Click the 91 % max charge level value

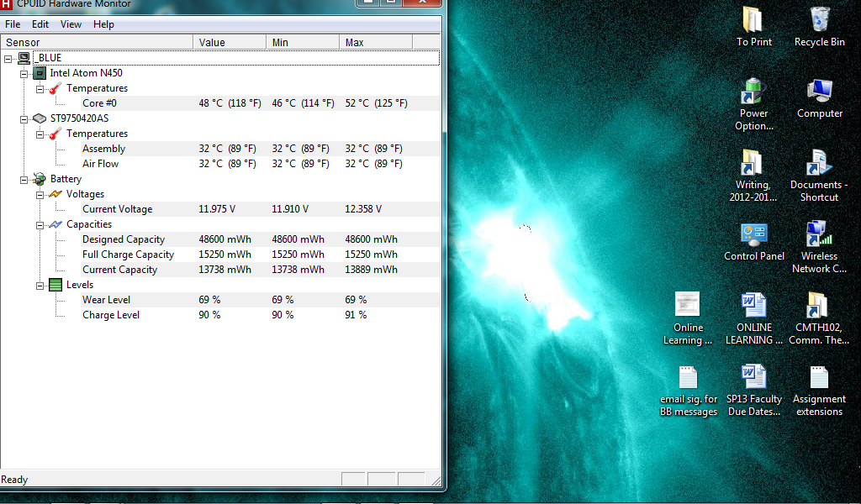click(x=356, y=315)
